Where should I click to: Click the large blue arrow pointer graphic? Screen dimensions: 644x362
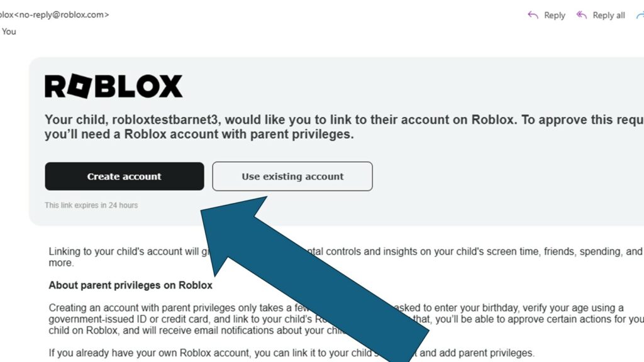coord(302,277)
